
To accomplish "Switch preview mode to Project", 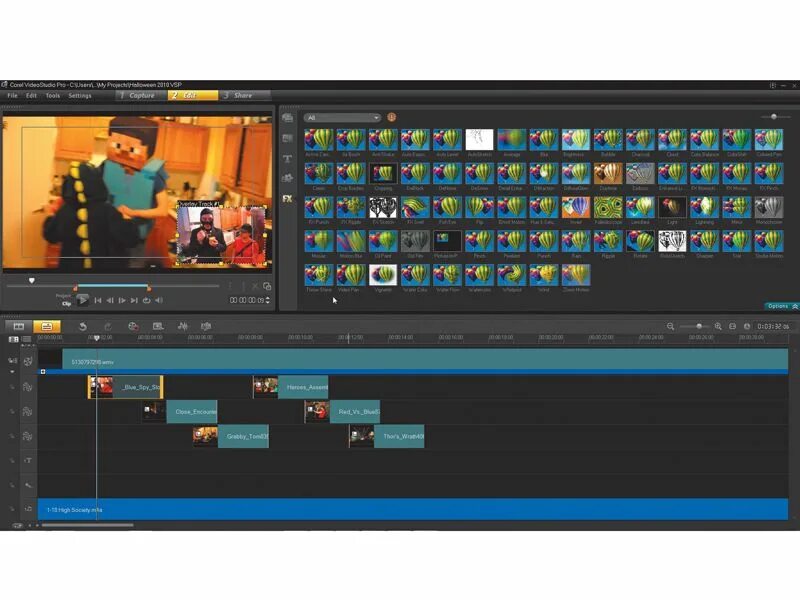I will [x=63, y=296].
